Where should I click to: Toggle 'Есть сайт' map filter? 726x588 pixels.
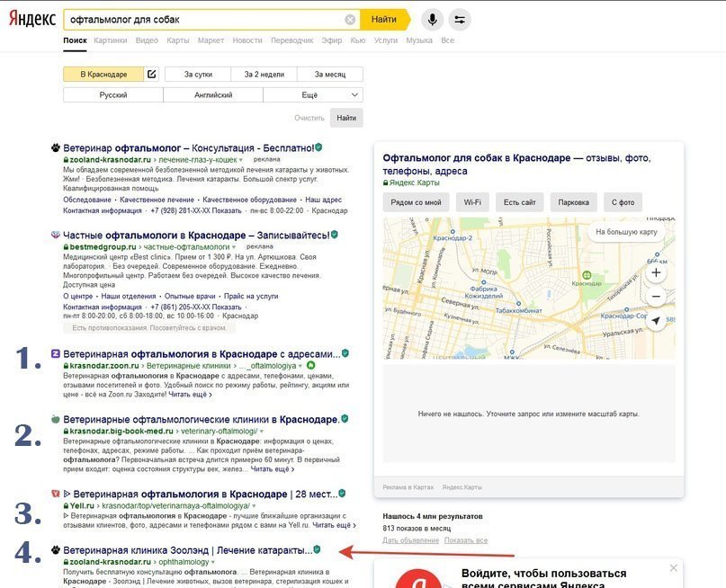[519, 202]
